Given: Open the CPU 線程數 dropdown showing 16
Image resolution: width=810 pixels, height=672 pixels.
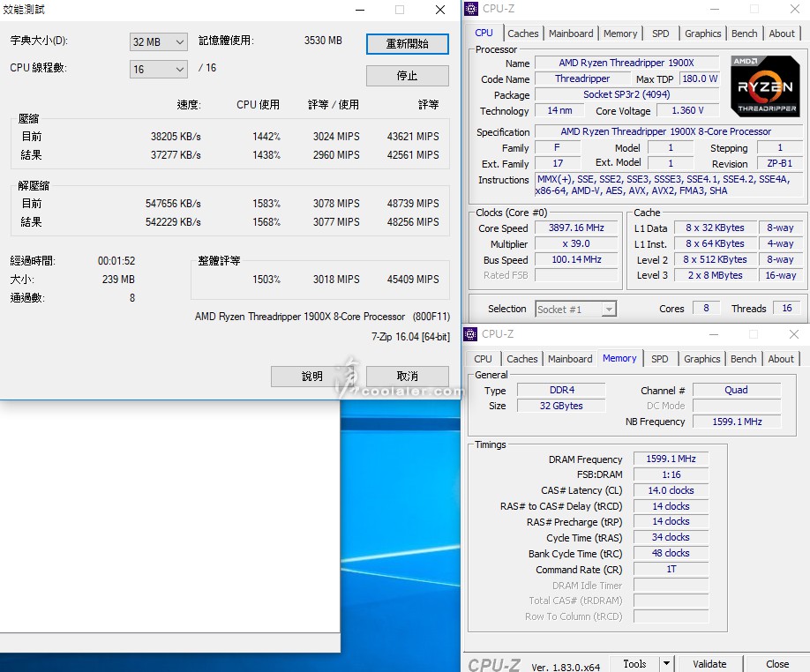Looking at the screenshot, I should tap(158, 69).
